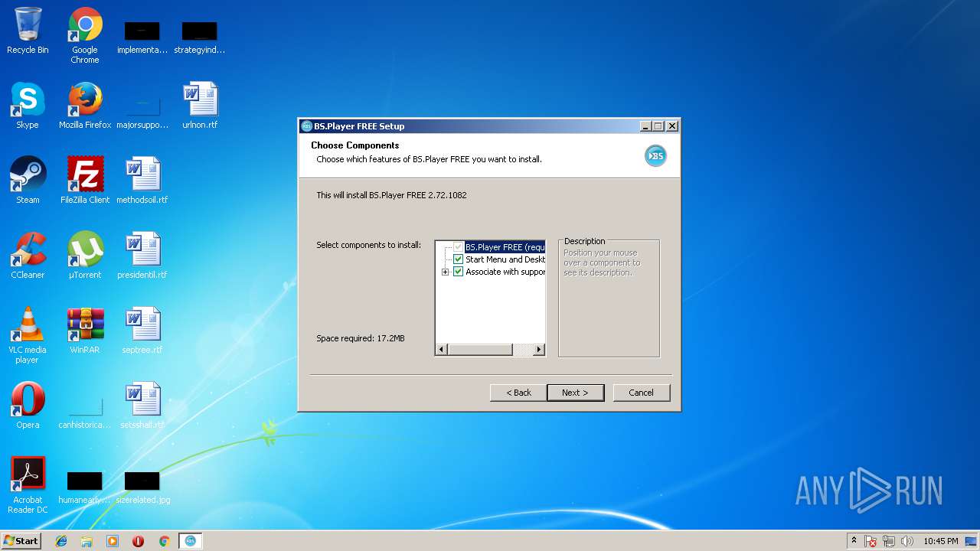Viewport: 980px width, 551px height.
Task: Open Opera browser desktop shortcut
Action: pyautogui.click(x=28, y=406)
